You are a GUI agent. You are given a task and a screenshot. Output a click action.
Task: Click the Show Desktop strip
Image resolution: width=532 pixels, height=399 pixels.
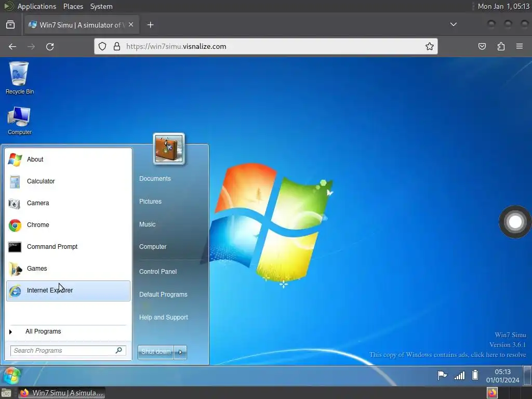tap(527, 376)
